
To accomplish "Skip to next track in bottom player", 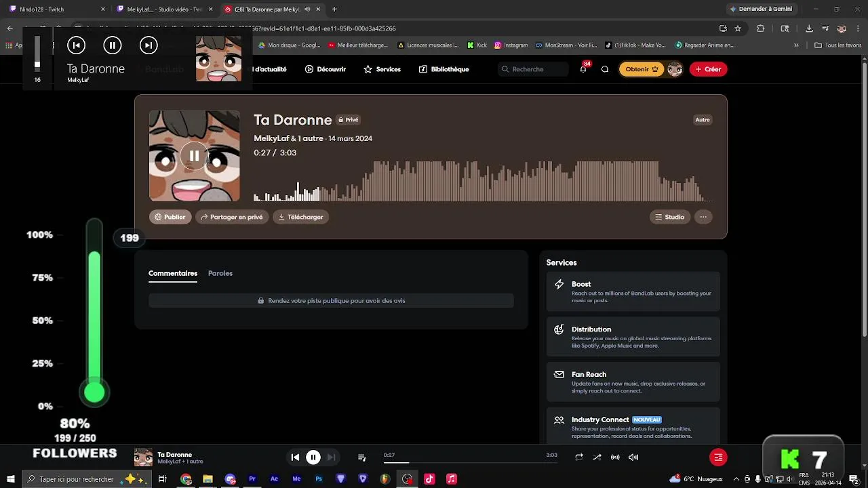I will coord(331,457).
